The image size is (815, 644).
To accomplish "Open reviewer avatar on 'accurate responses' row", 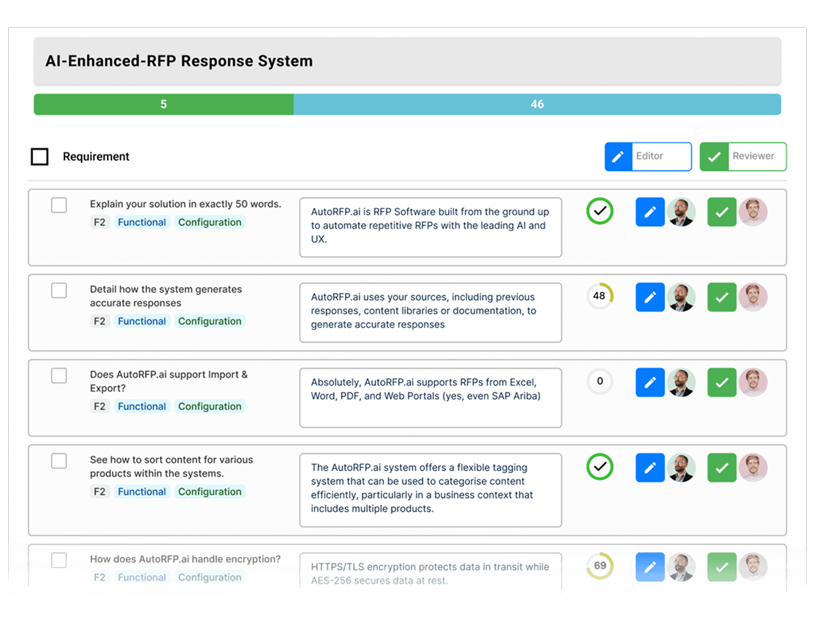I will [753, 297].
